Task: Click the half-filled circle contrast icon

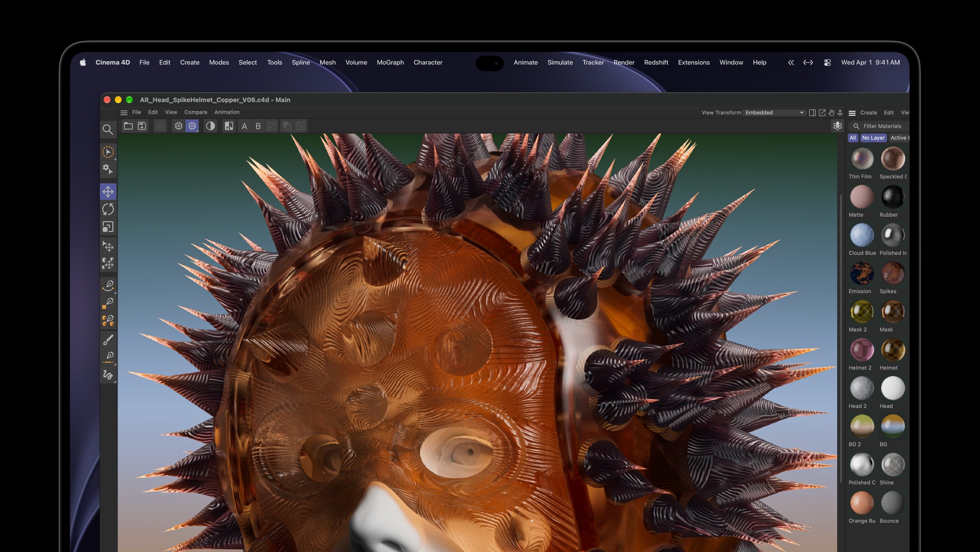Action: pos(210,126)
